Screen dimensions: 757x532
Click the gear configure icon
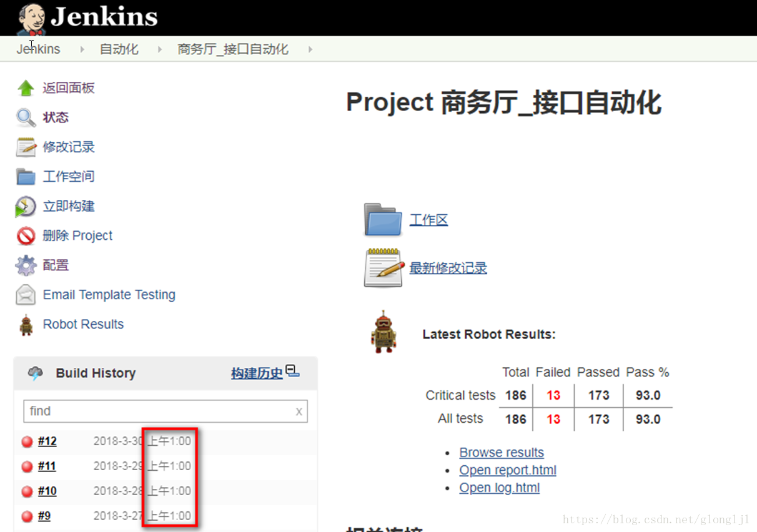(26, 265)
